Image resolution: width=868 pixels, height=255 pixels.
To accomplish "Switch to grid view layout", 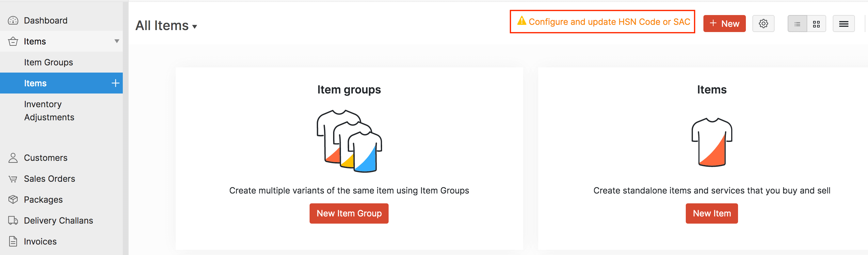I will coord(816,24).
